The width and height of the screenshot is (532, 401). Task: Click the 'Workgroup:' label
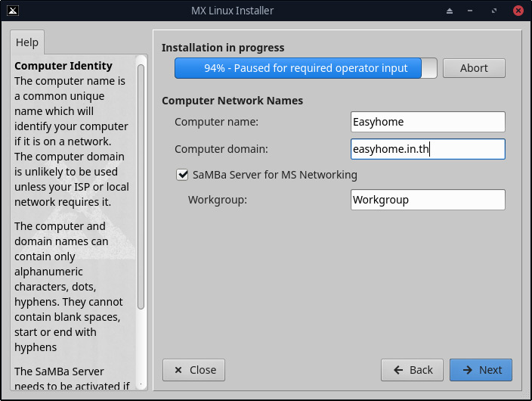(218, 200)
